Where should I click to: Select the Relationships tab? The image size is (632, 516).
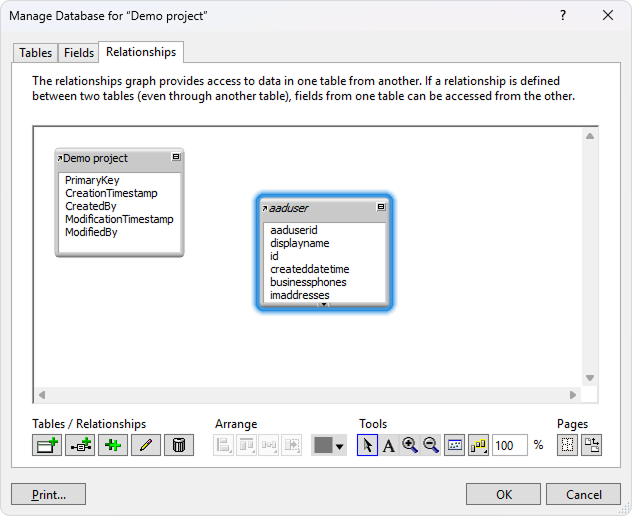tap(141, 52)
